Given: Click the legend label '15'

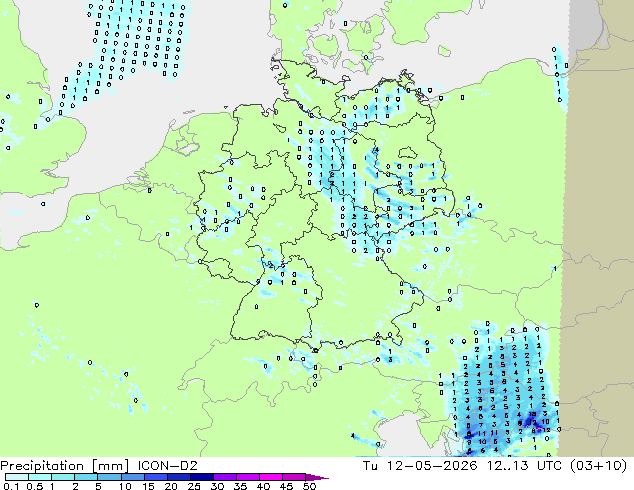Looking at the screenshot, I should pyautogui.click(x=148, y=486).
